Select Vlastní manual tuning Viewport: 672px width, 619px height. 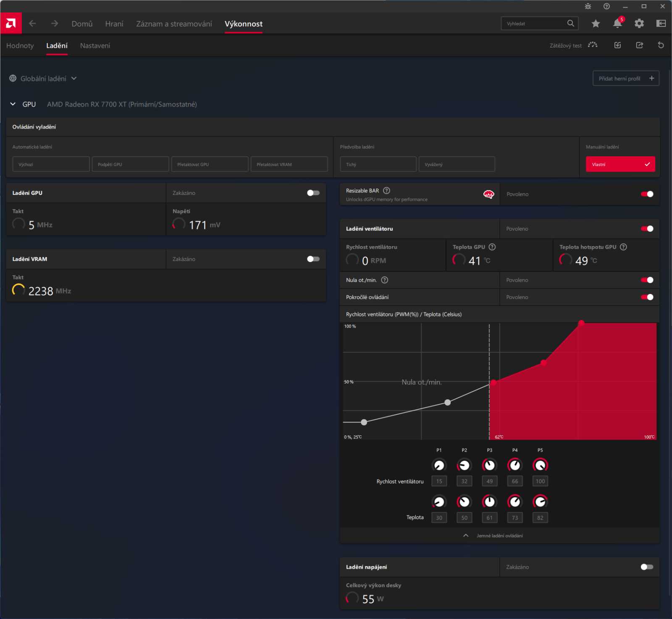(x=620, y=164)
